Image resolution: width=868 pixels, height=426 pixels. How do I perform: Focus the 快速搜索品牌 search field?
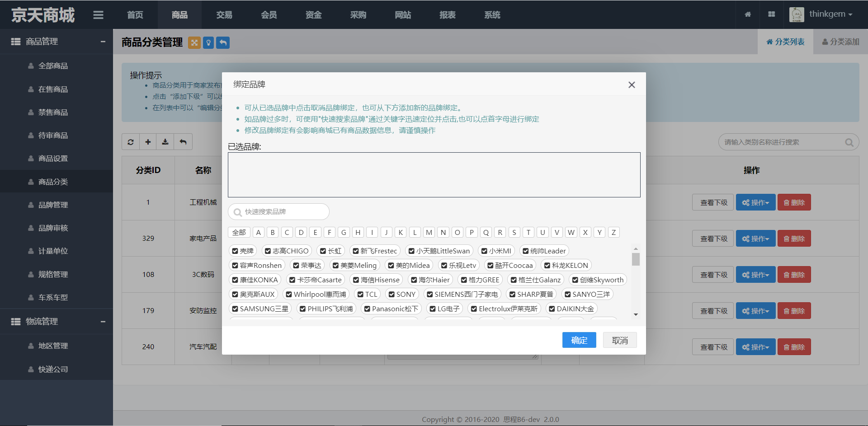[278, 211]
